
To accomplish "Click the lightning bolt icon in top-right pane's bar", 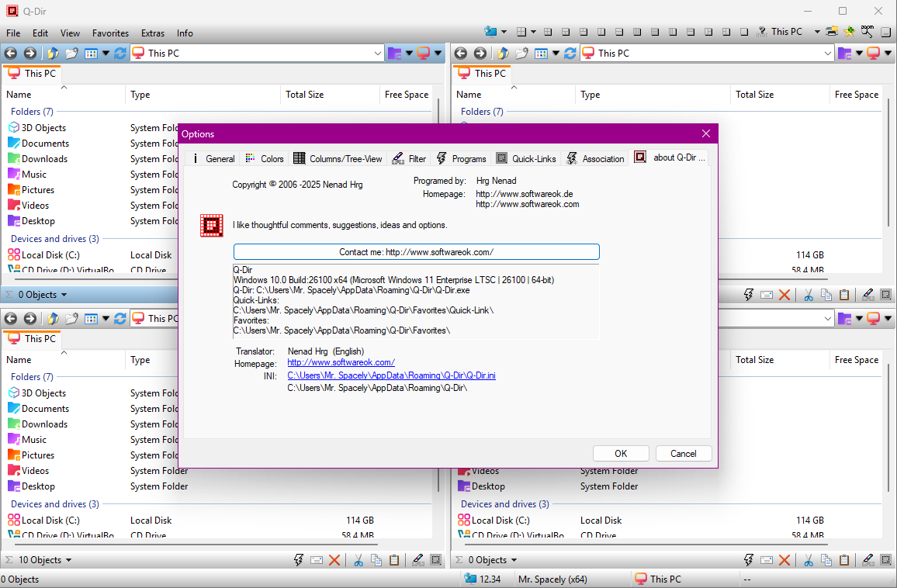I will [748, 295].
